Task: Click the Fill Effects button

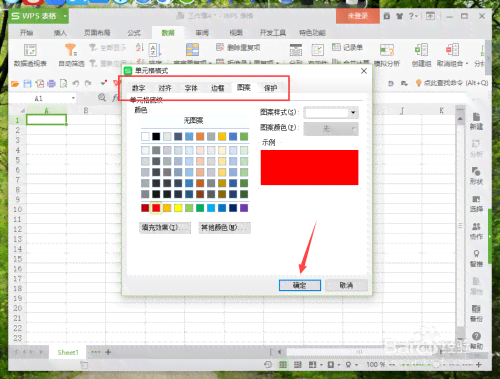Action: click(x=165, y=228)
